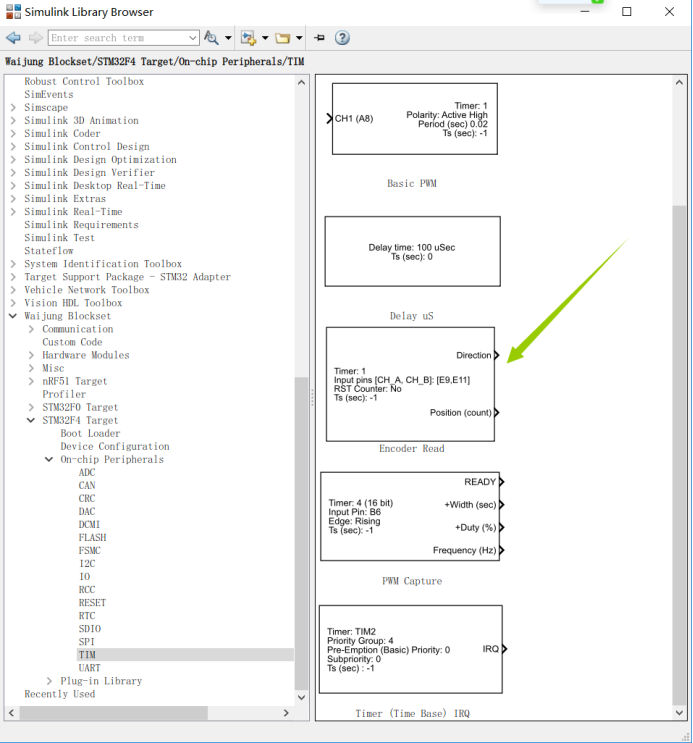This screenshot has height=743, width=693.
Task: Select Robust Control Toolbox in tree
Action: 84,82
